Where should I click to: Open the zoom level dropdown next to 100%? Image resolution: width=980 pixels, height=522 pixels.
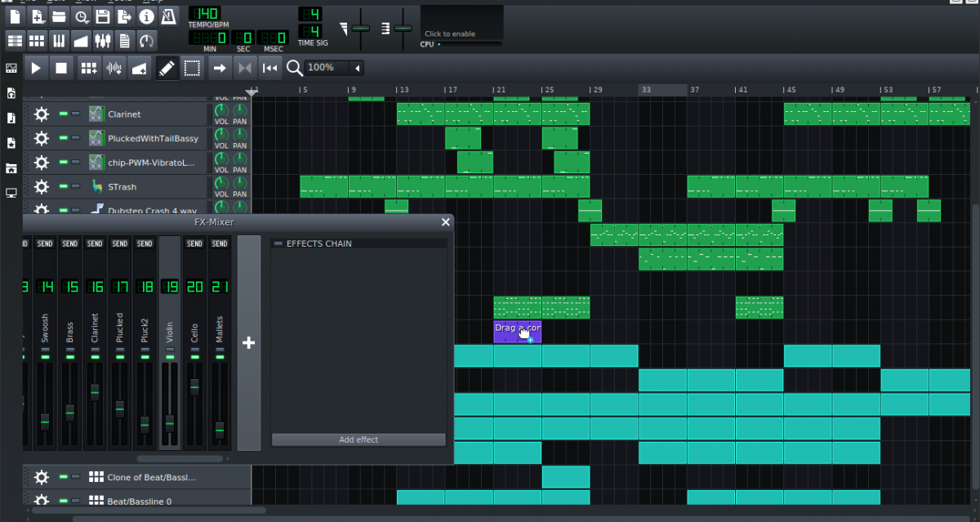point(356,68)
